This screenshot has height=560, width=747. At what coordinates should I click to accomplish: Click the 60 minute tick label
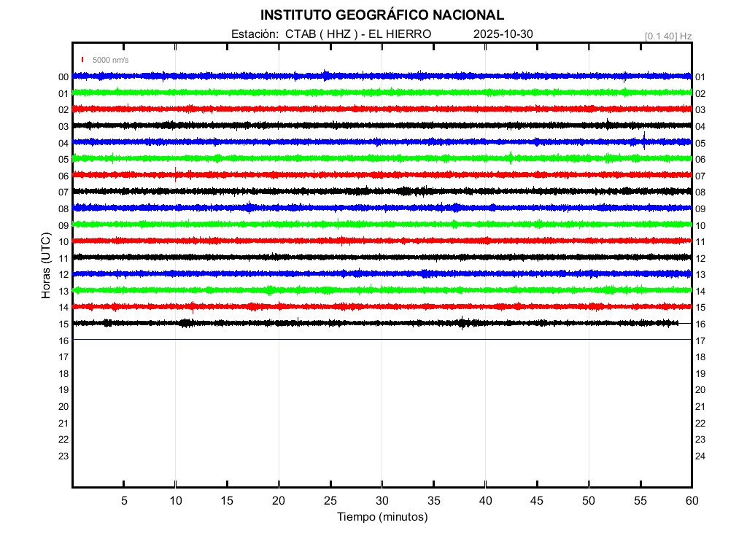click(x=692, y=500)
